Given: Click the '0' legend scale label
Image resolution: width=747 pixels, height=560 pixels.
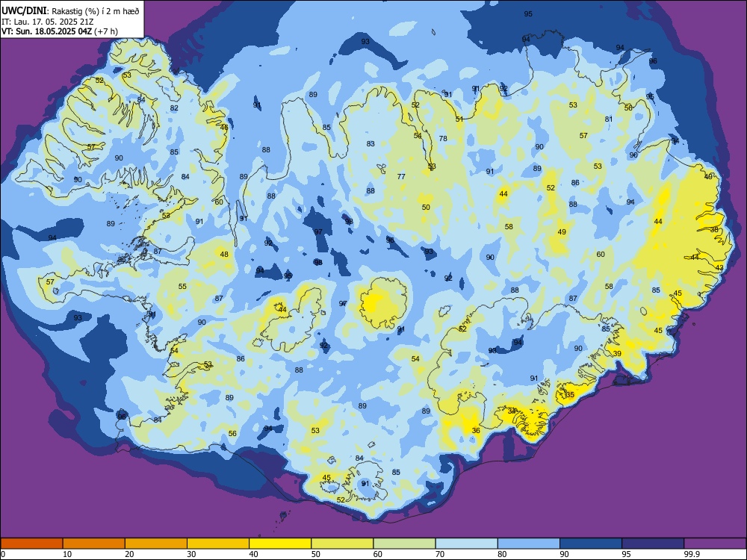Looking at the screenshot, I should point(3,554).
